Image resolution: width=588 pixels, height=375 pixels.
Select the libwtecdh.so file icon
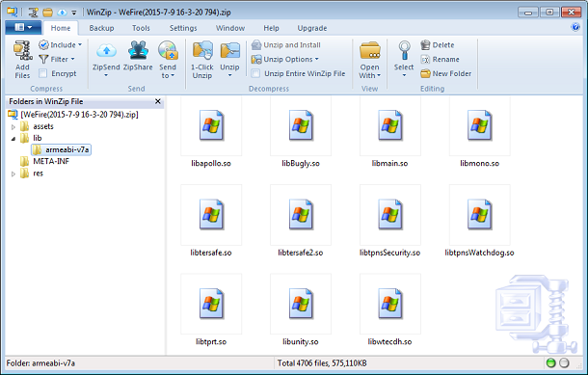click(x=390, y=304)
